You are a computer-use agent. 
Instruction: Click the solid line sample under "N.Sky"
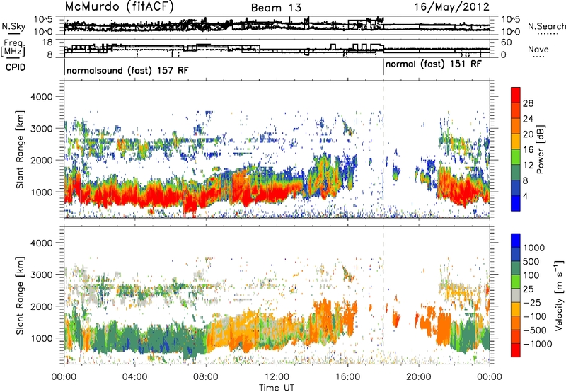[x=13, y=34]
